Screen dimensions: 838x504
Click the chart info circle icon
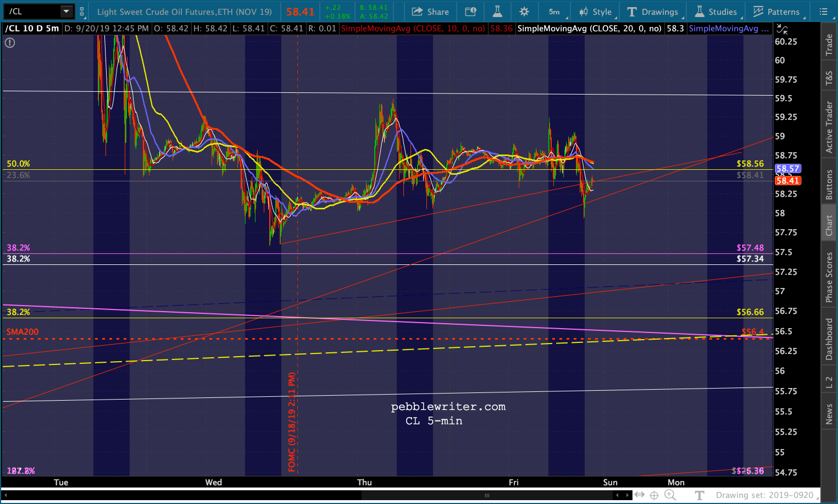tap(10, 42)
